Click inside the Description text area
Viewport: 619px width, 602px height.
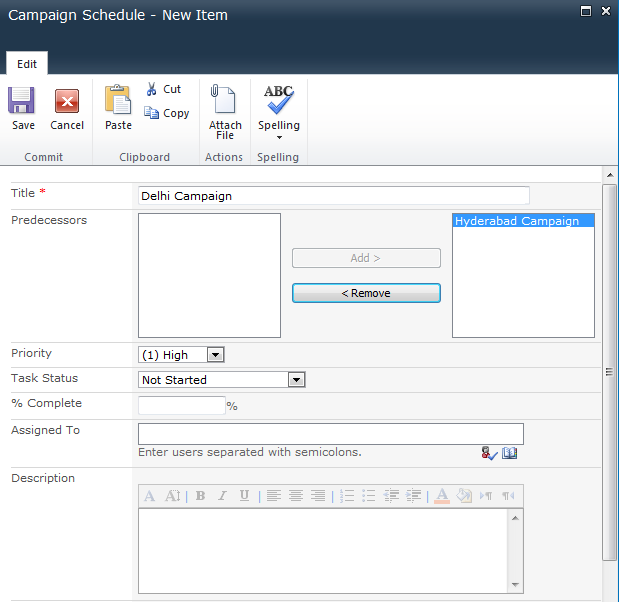pyautogui.click(x=323, y=551)
